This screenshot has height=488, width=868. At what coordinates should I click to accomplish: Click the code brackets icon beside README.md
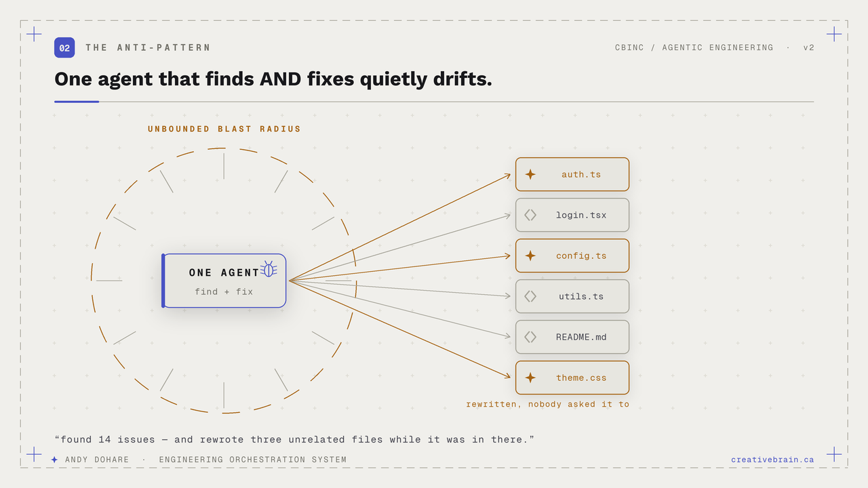click(530, 337)
